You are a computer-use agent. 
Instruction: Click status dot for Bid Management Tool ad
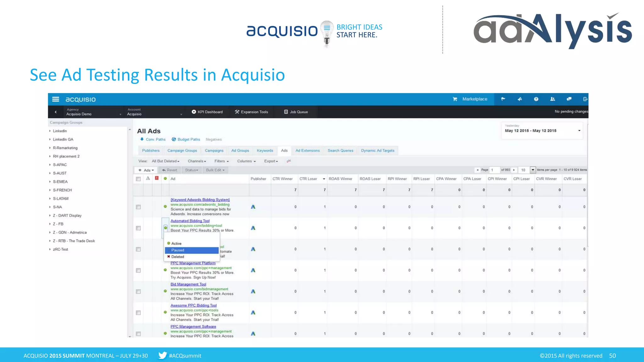pyautogui.click(x=165, y=291)
